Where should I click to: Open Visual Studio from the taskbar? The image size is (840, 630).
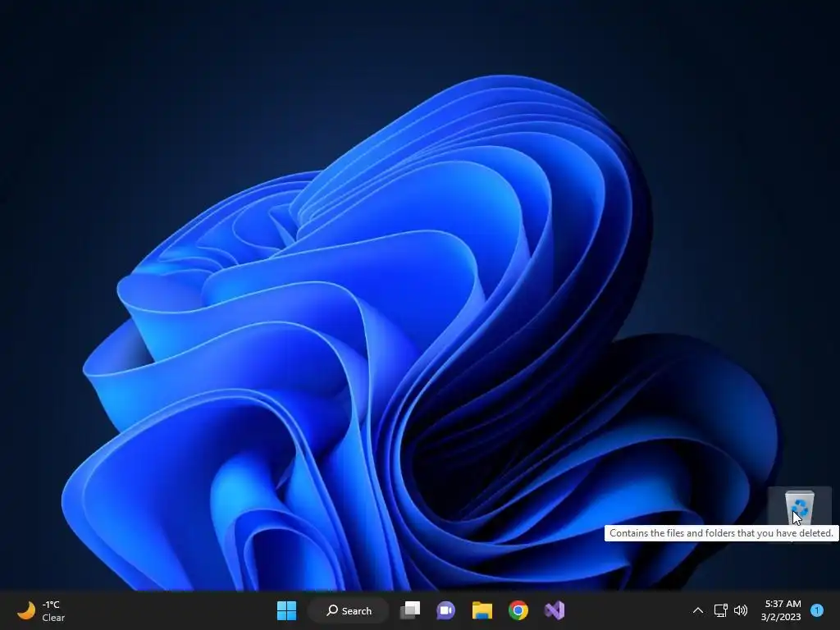(555, 610)
